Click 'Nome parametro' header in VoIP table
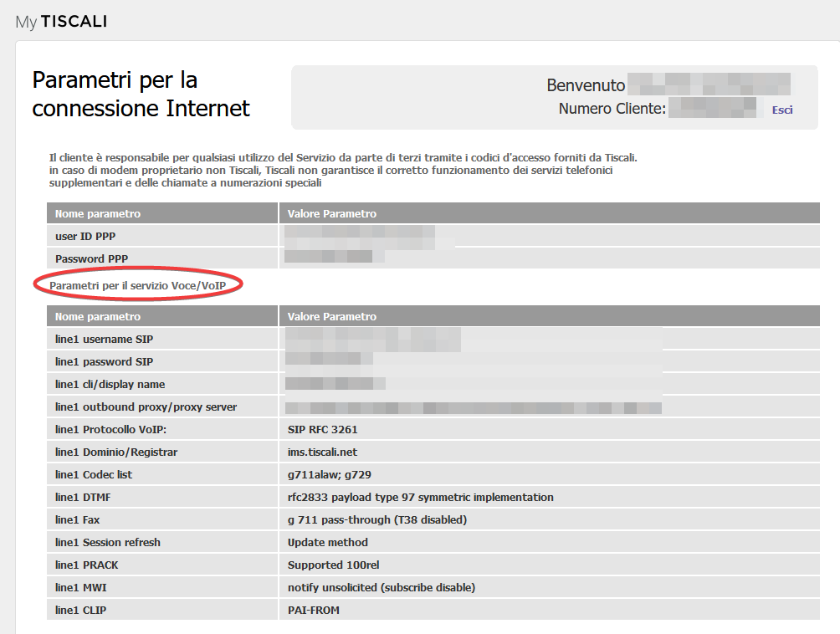Viewport: 840px width, 634px height. [x=98, y=316]
